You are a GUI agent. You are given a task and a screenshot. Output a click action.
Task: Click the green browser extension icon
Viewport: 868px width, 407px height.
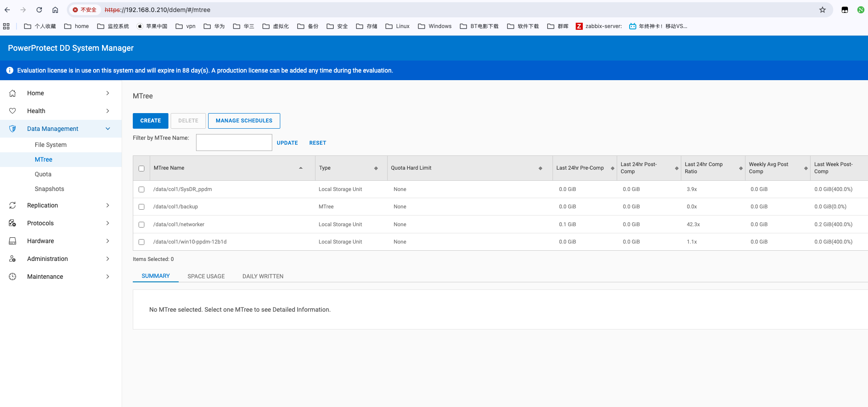(x=861, y=10)
